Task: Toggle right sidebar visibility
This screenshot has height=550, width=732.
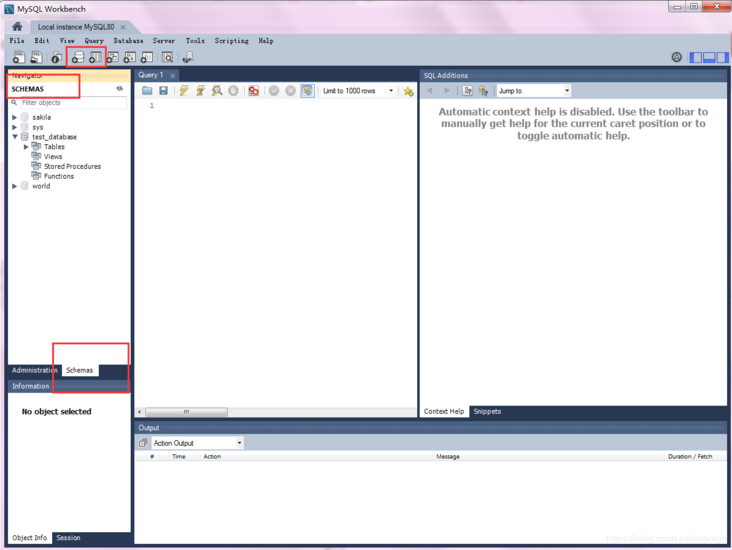Action: [x=723, y=57]
